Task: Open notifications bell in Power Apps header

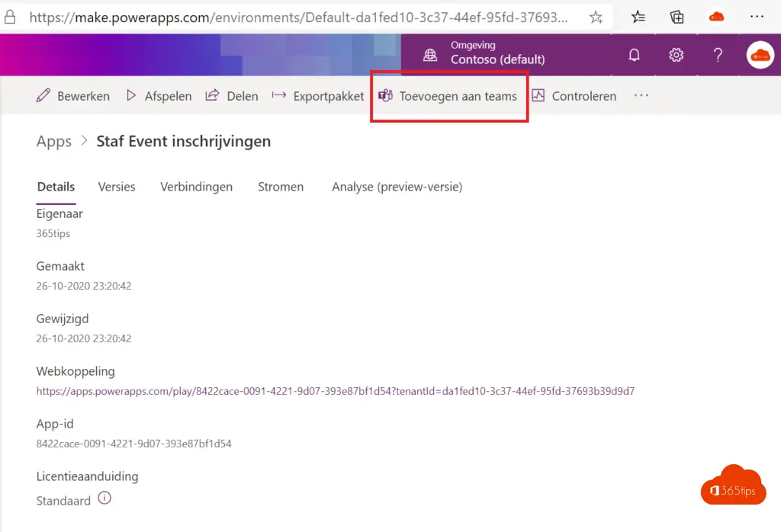Action: (634, 55)
